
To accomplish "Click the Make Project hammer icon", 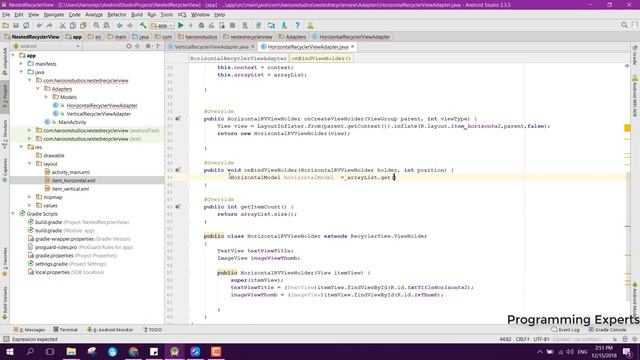I will [143, 25].
